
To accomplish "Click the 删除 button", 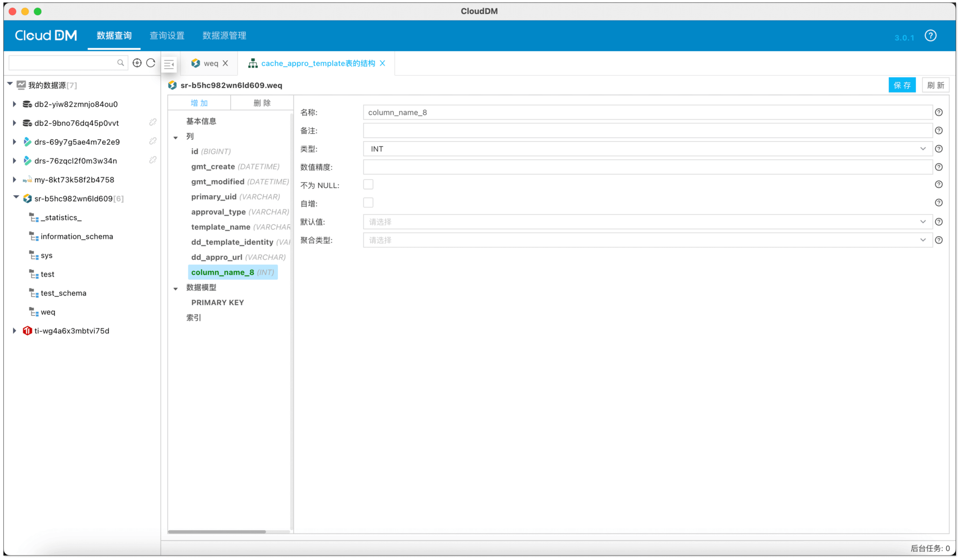I will pyautogui.click(x=262, y=103).
